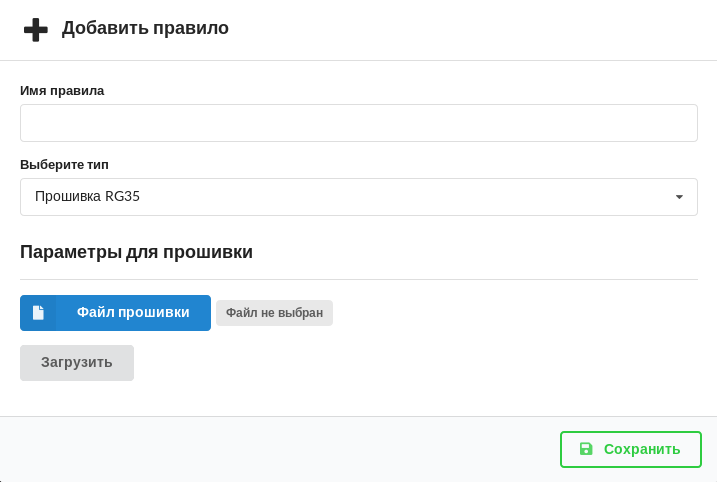The image size is (717, 482).
Task: Select the "Прошивка RG35" text in the type selector
Action: pyautogui.click(x=87, y=197)
